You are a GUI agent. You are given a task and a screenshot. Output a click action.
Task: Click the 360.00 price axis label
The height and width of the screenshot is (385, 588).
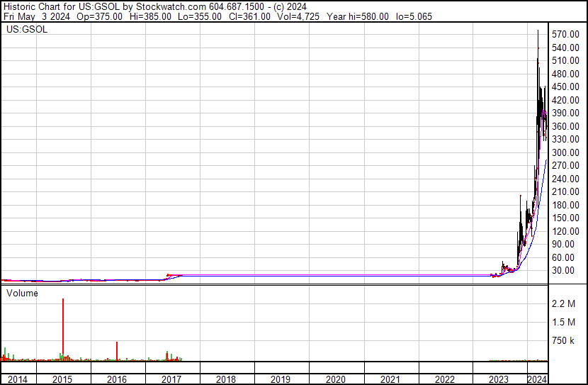coord(565,126)
